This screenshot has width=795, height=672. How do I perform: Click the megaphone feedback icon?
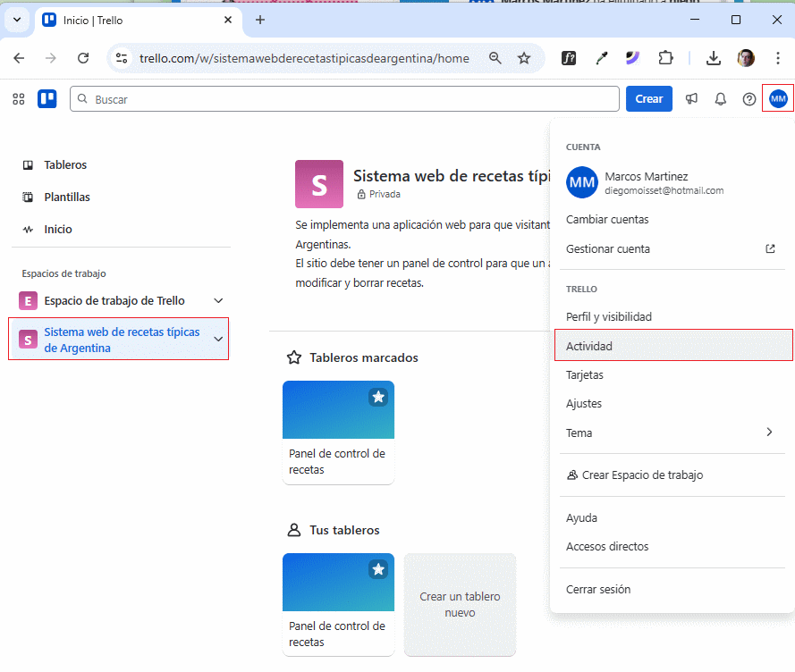[x=691, y=99]
